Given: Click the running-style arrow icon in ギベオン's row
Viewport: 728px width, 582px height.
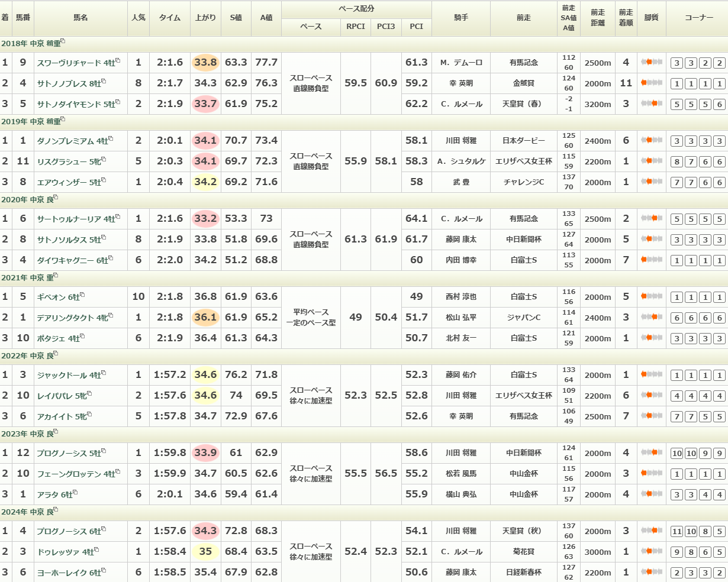Looking at the screenshot, I should [x=651, y=296].
